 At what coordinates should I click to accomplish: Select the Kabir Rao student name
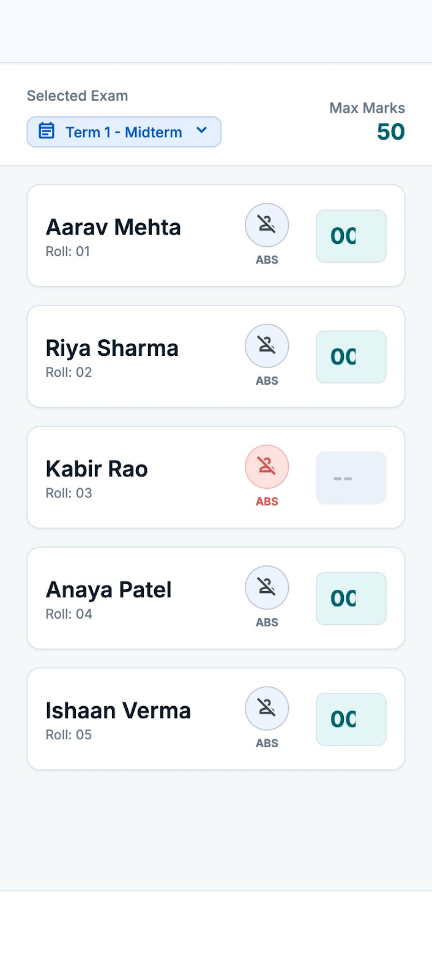tap(97, 469)
